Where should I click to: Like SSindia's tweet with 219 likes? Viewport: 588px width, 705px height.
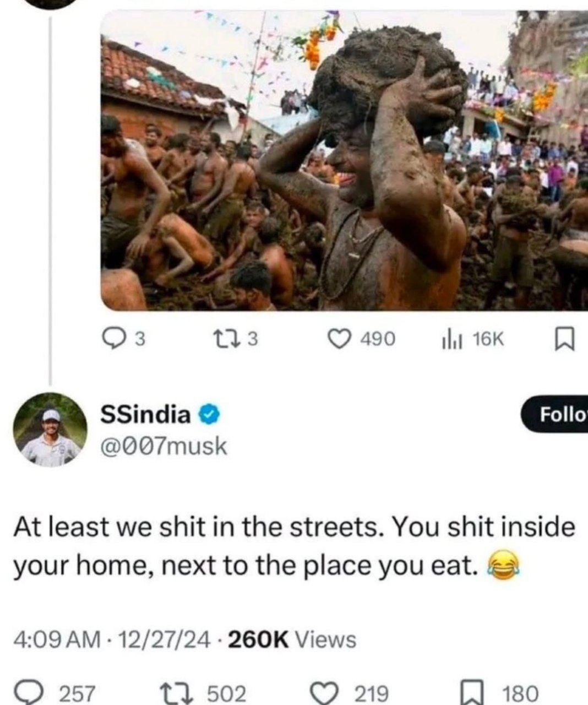pos(350,692)
